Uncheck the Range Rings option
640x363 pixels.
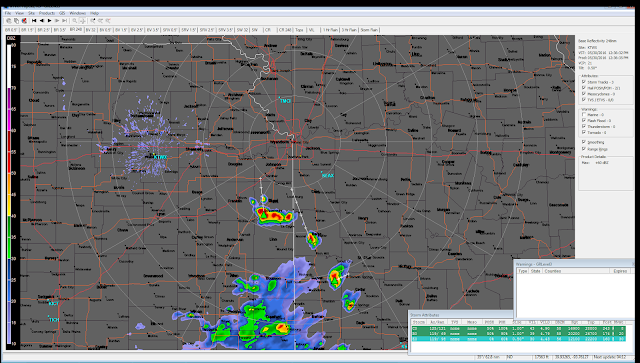tap(584, 149)
